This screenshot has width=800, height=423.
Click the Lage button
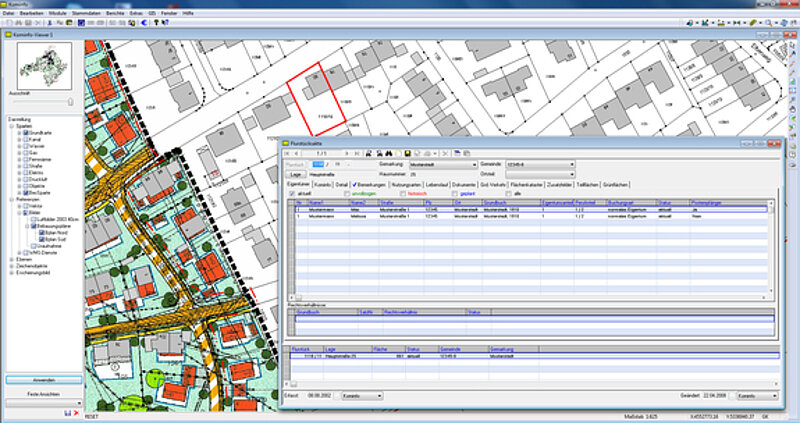coord(295,175)
